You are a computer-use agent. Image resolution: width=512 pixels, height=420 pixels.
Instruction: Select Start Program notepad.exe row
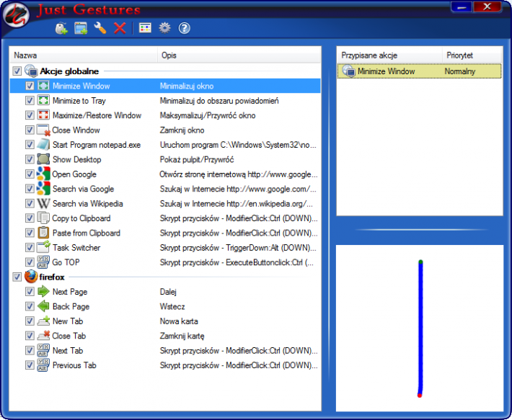tap(165, 145)
